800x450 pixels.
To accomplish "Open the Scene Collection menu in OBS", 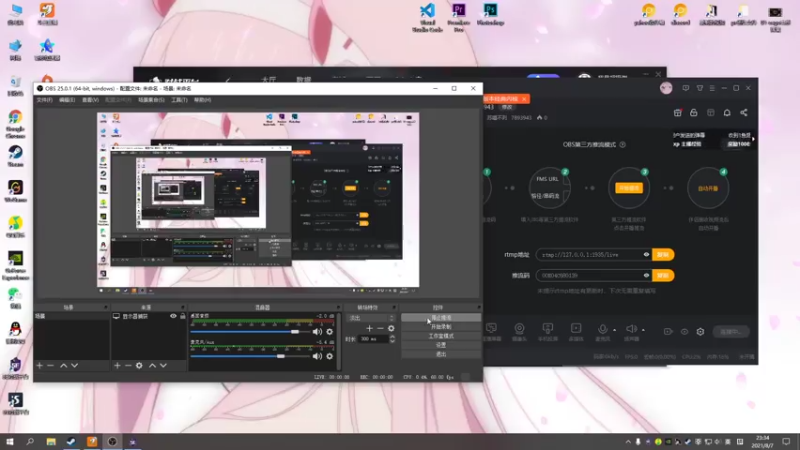I will point(151,100).
